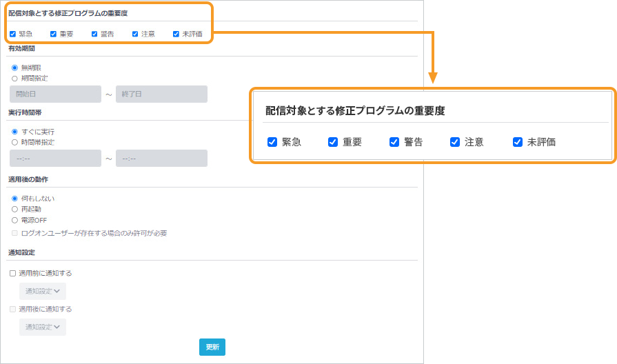The image size is (617, 364).
Task: Check ログオンユーザーが存在する場合のみ許可が必要
Action: pyautogui.click(x=14, y=233)
